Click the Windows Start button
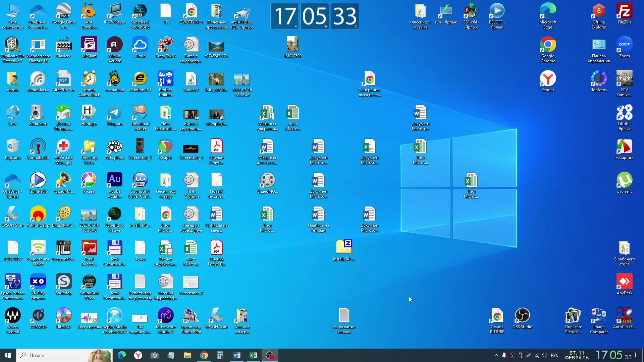Viewport: 644px width, 362px height. (8, 355)
